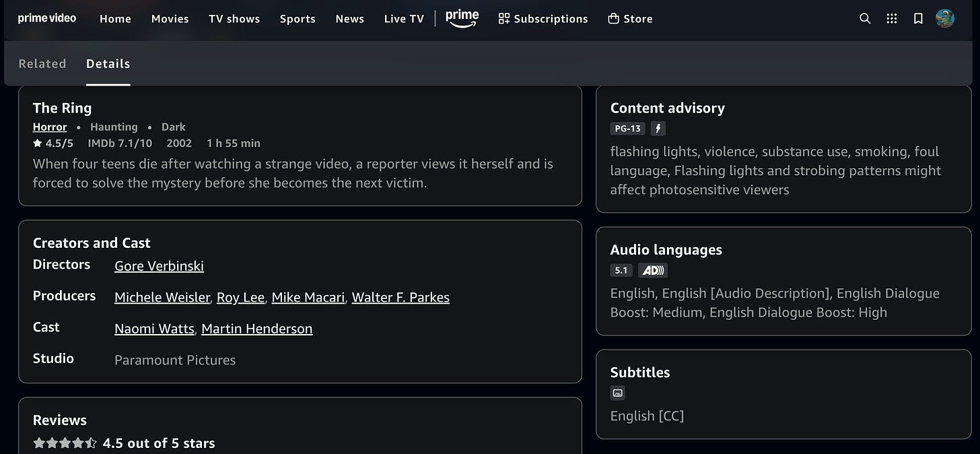
Task: Open the watchlist bookmark icon
Action: [918, 19]
